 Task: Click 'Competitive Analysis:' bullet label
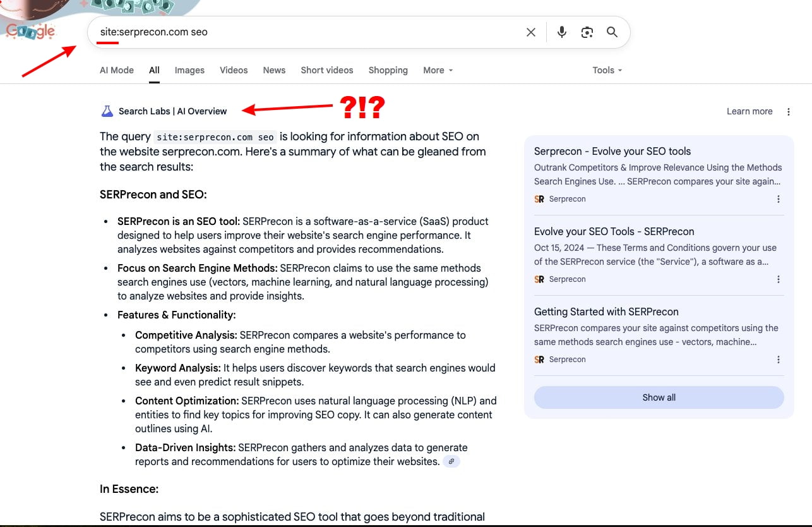pos(186,335)
